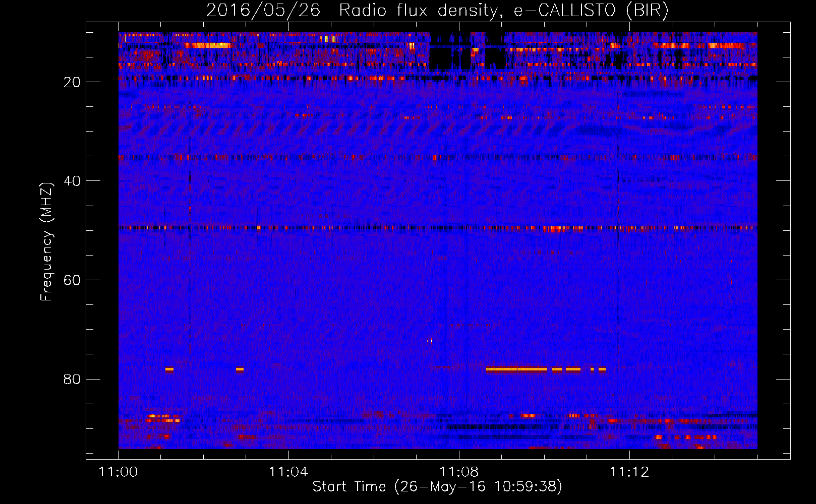Click the 'Start Time (26-May-16 10:59:38)' label
Viewport: 816px width, 504px height.
point(437,486)
